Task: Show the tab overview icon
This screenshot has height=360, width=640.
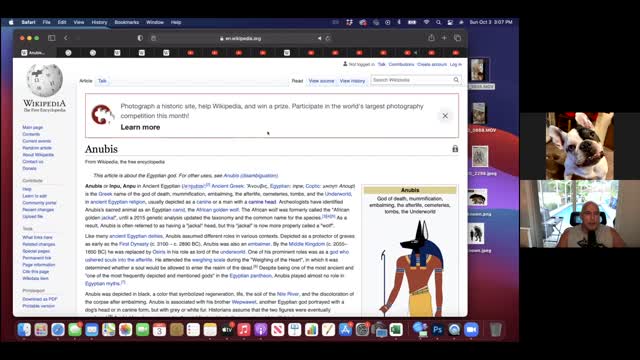Action: pos(458,38)
